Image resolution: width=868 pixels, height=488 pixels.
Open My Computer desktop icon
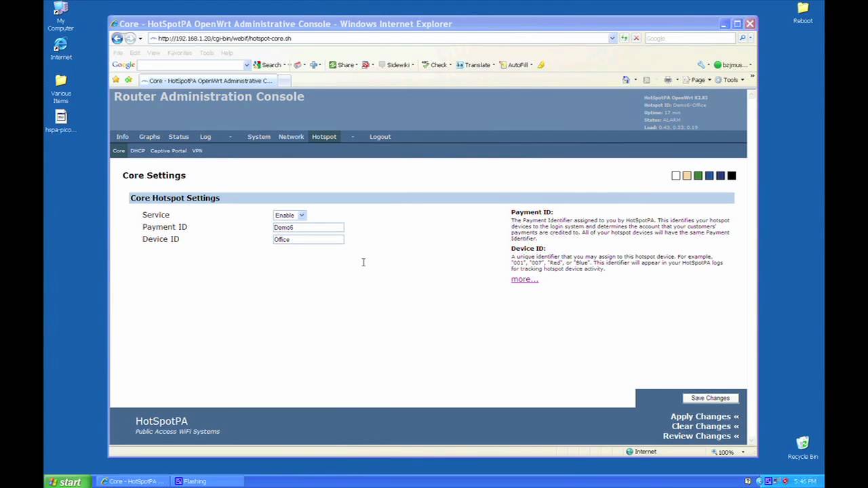[60, 16]
